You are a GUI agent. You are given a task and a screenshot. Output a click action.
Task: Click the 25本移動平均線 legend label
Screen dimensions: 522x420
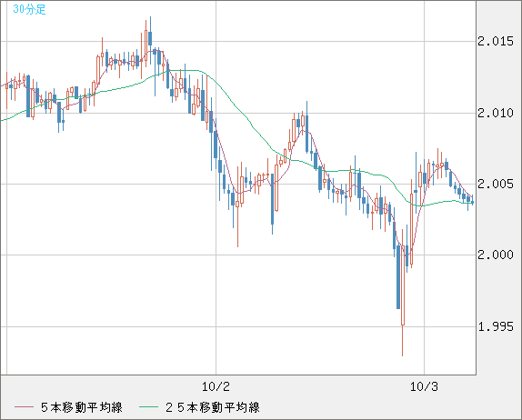coord(213,407)
